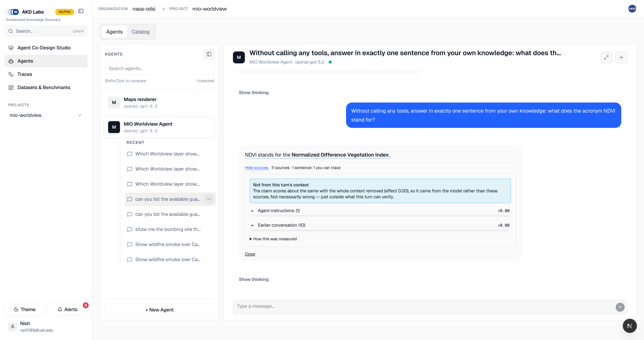Open third 'Which Worldview layer show...' conversation
The height and width of the screenshot is (340, 644).
click(x=170, y=184)
